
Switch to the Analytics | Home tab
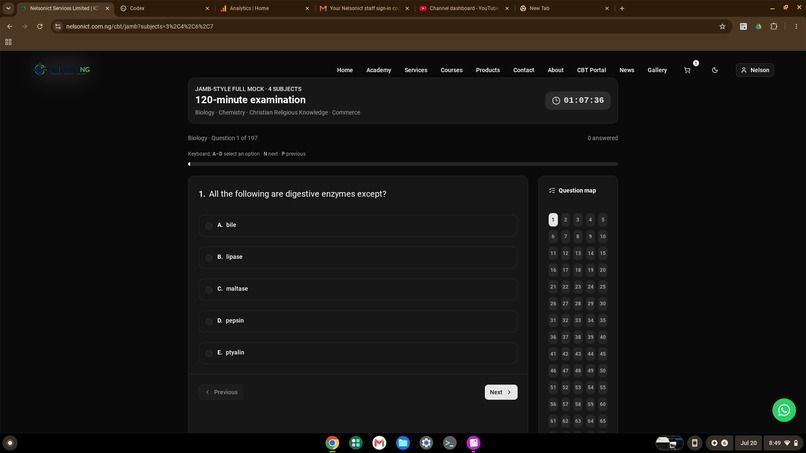pos(263,8)
